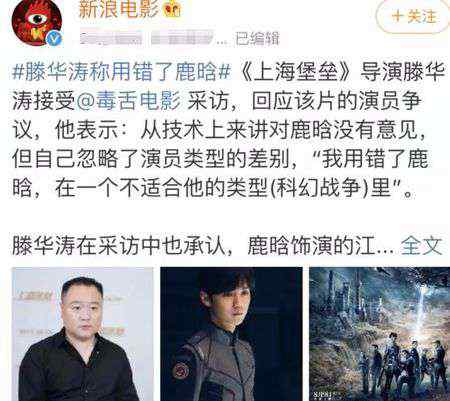Open the 新浪电影 profile avatar
Screen dimensions: 450x401
37,22
